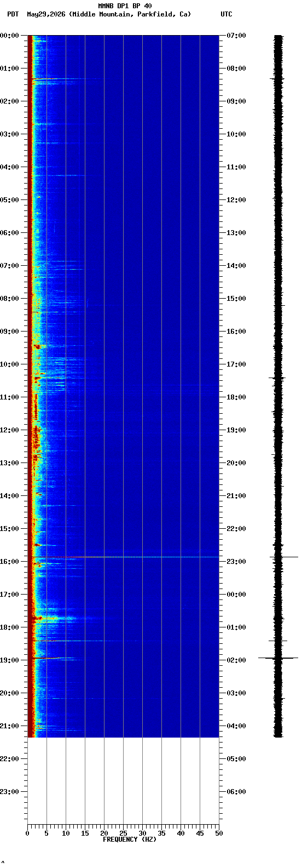Click the PDT time label '21:00'

click(9, 726)
